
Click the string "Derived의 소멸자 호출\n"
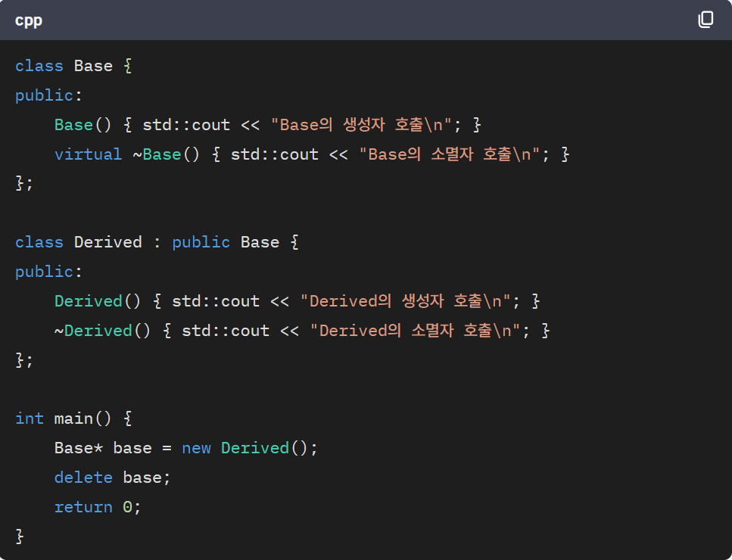click(415, 331)
